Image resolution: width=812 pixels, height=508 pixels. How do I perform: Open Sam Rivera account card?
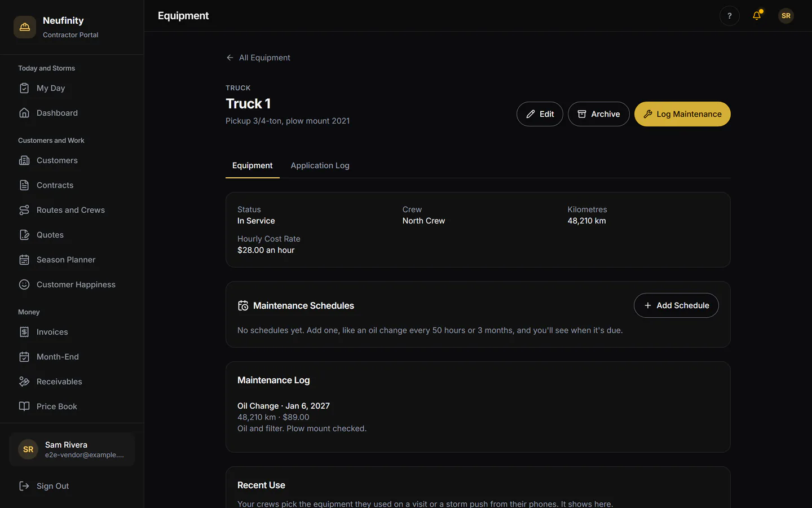tap(72, 449)
